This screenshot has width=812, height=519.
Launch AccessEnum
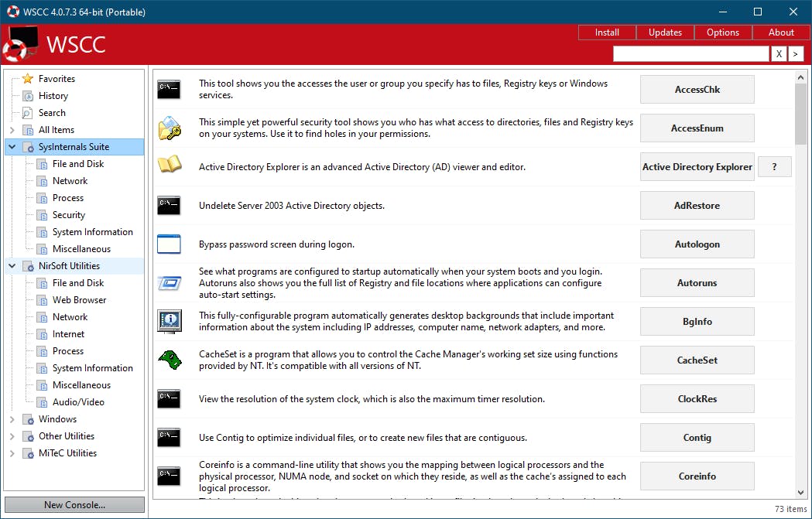click(x=697, y=128)
